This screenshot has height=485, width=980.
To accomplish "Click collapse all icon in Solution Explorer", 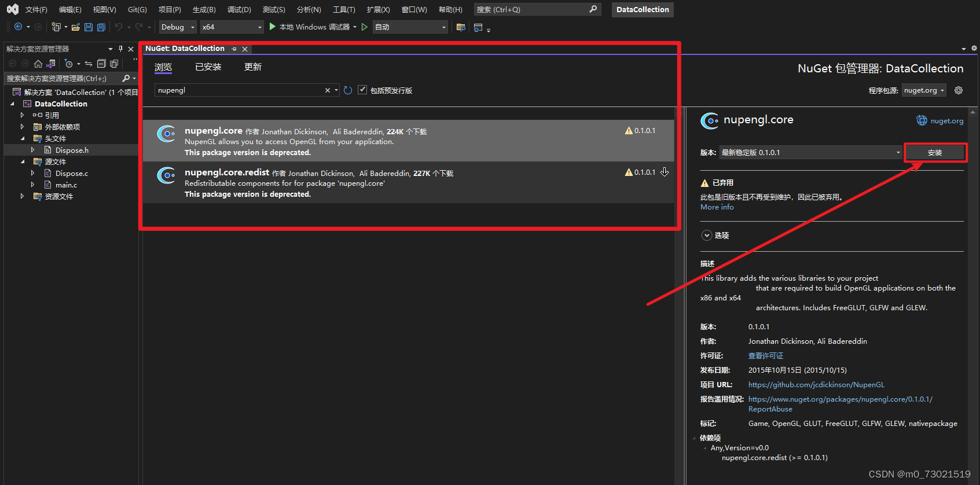I will [x=101, y=64].
